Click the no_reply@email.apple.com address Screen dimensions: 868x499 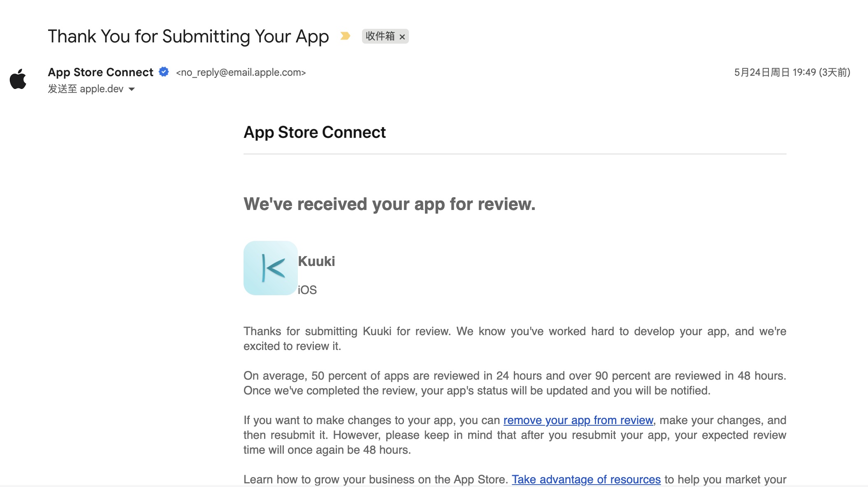tap(241, 72)
